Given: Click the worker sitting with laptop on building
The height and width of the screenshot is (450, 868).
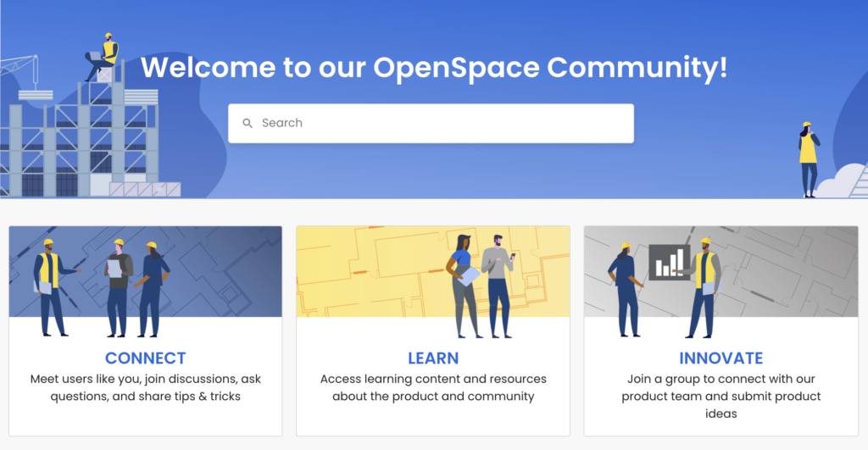Looking at the screenshot, I should [105, 57].
